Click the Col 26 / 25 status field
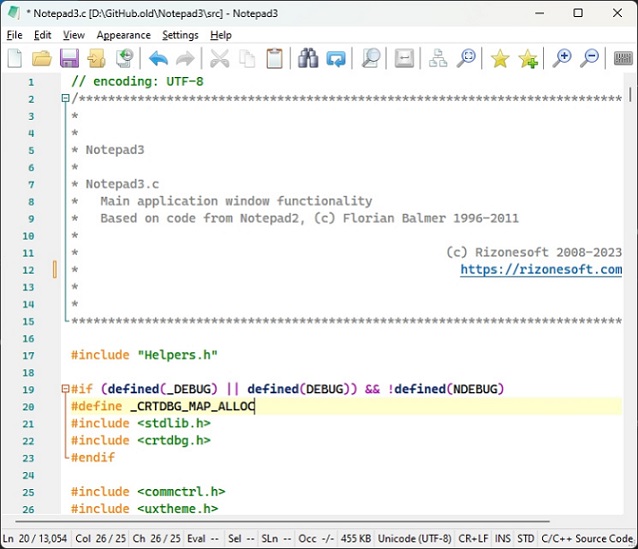 pos(100,538)
